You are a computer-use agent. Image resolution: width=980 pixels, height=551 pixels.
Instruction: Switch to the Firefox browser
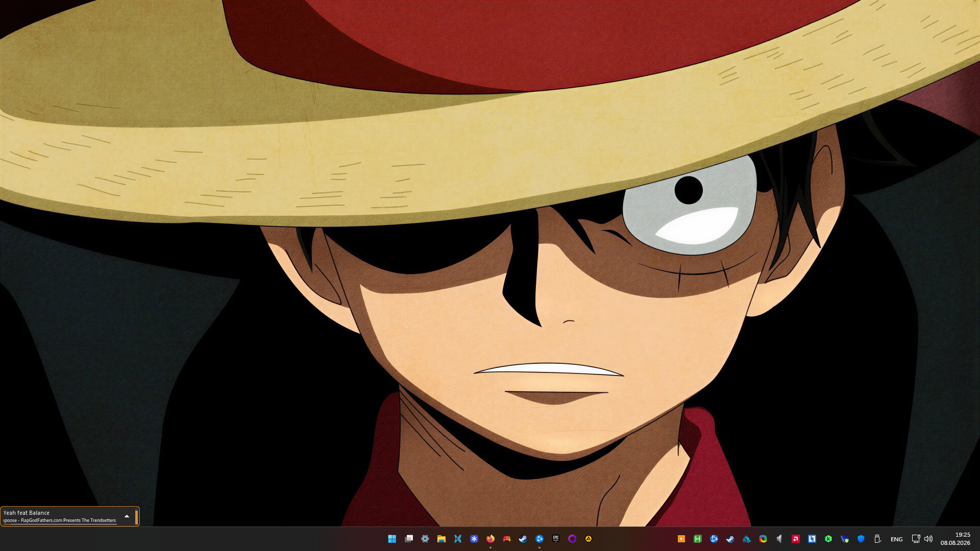491,539
